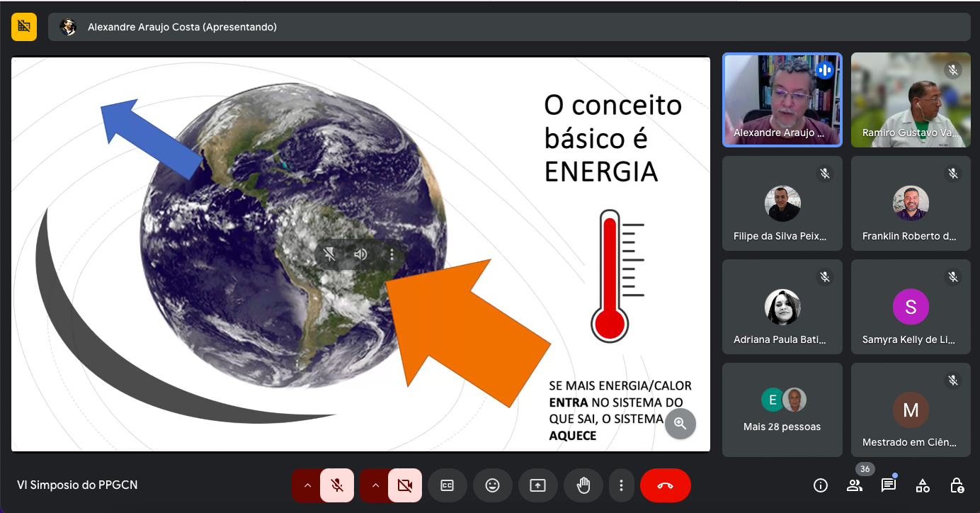Image resolution: width=980 pixels, height=513 pixels.
Task: Click muted mic icon on Samyra Kelly tile
Action: point(953,277)
